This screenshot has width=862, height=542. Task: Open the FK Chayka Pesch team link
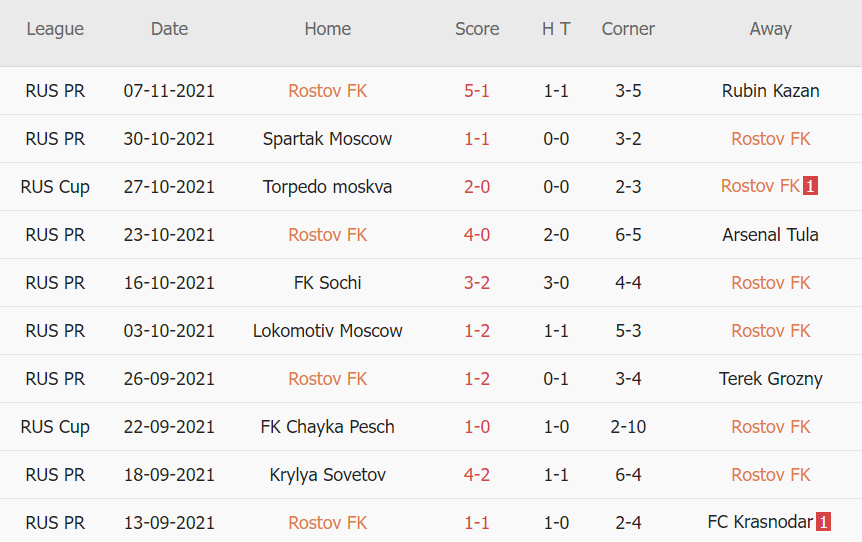327,427
